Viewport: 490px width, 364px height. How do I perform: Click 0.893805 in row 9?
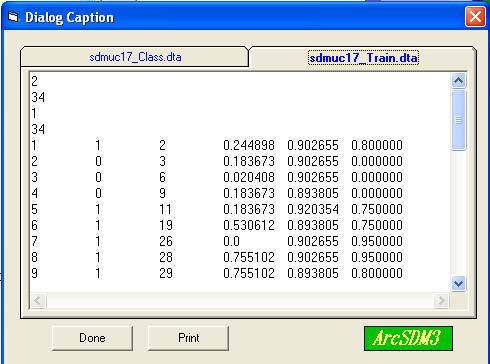pyautogui.click(x=313, y=273)
